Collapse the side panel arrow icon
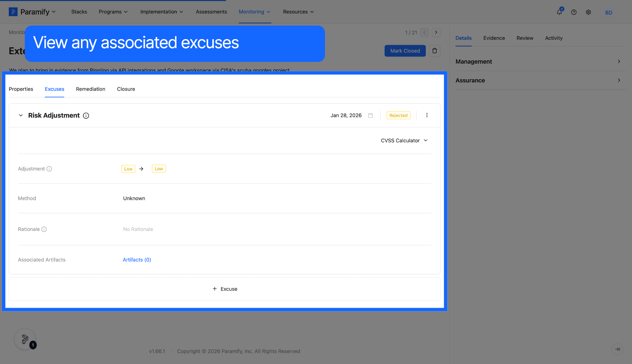The width and height of the screenshot is (632, 364). tap(617, 349)
